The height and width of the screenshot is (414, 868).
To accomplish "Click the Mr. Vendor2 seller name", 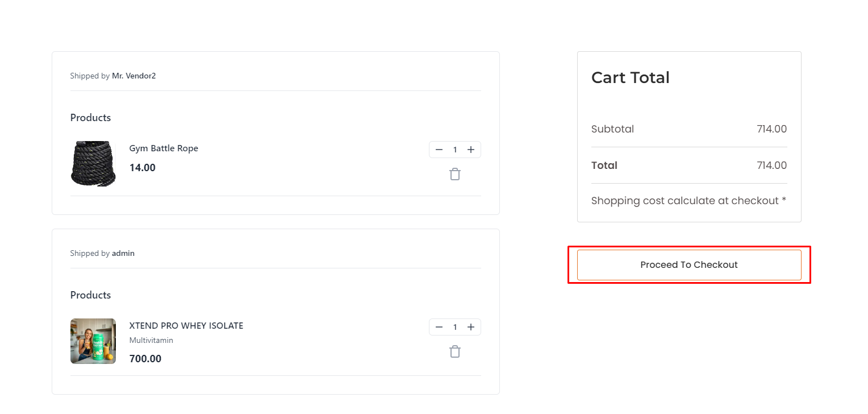I will coord(133,76).
